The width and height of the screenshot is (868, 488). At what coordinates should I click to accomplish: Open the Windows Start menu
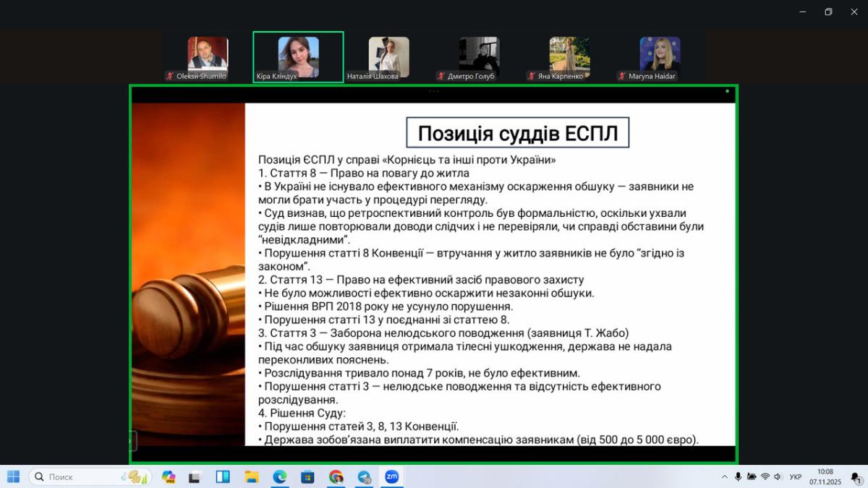[13, 476]
